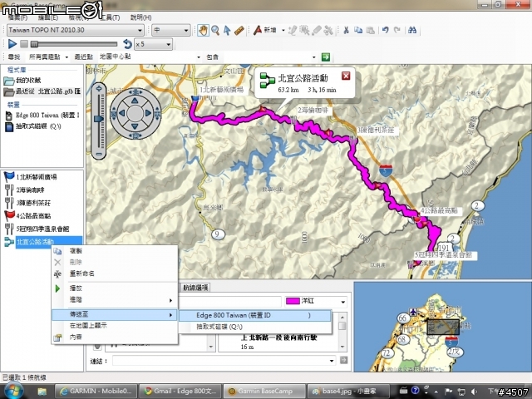Open the 包含 search text dropdown
Image resolution: width=532 pixels, height=399 pixels.
coord(314,57)
